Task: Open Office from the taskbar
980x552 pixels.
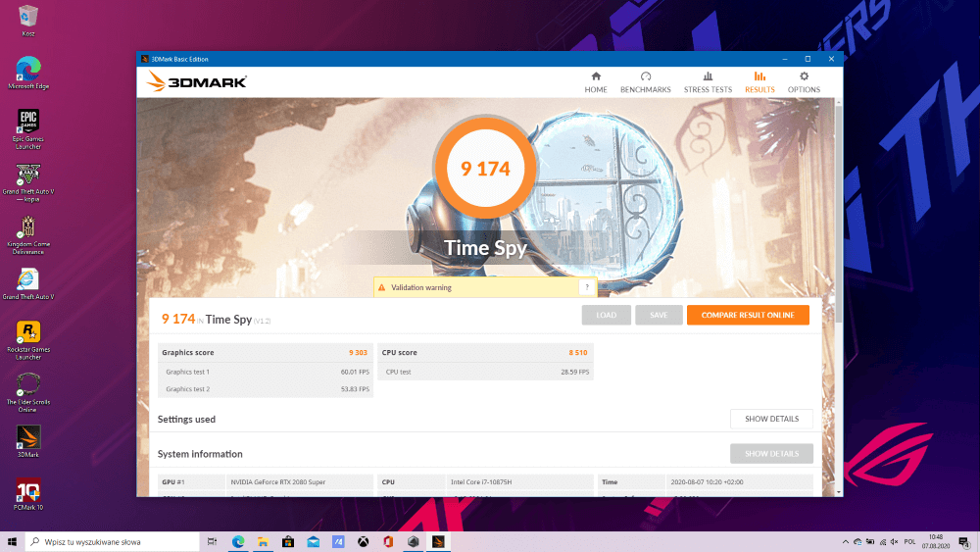Action: 388,542
